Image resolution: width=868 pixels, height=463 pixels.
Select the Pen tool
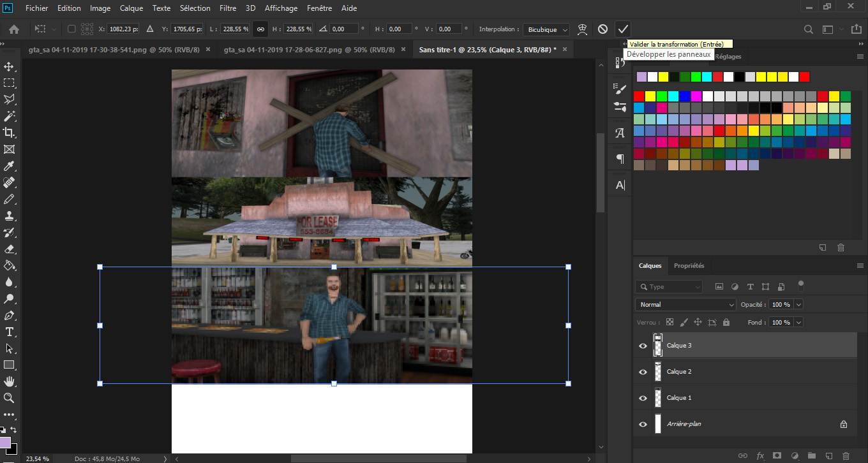10,315
